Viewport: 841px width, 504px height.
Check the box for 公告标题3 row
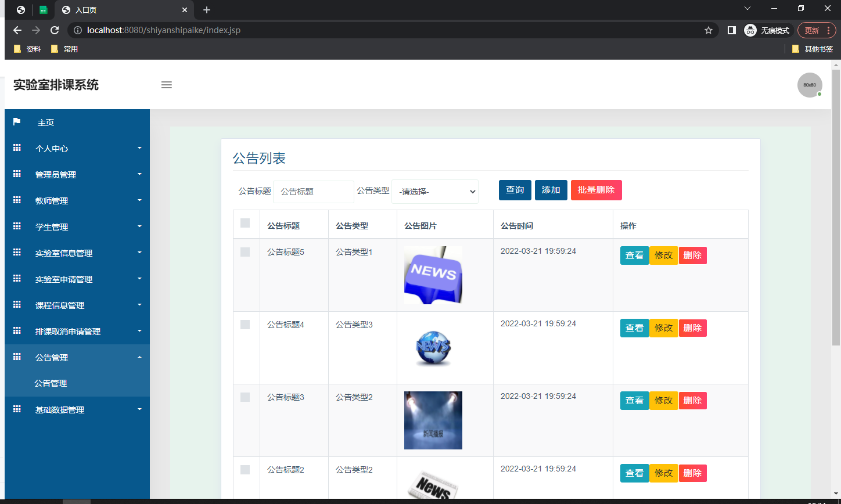[245, 397]
